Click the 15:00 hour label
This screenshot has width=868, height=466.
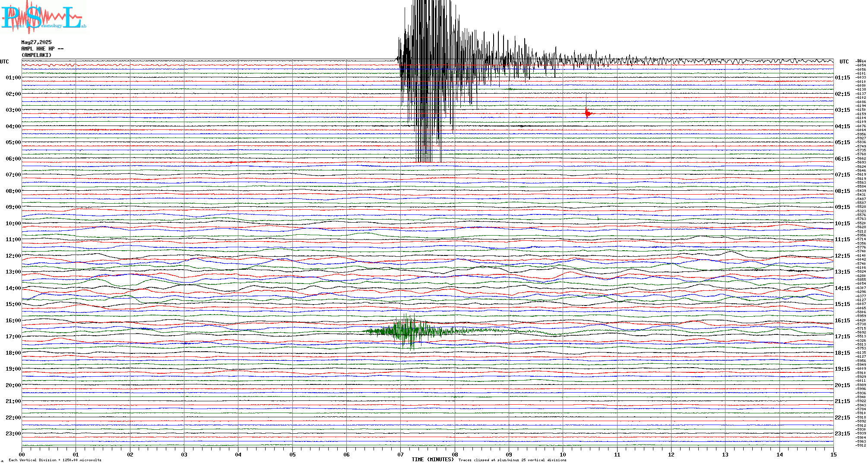click(13, 304)
